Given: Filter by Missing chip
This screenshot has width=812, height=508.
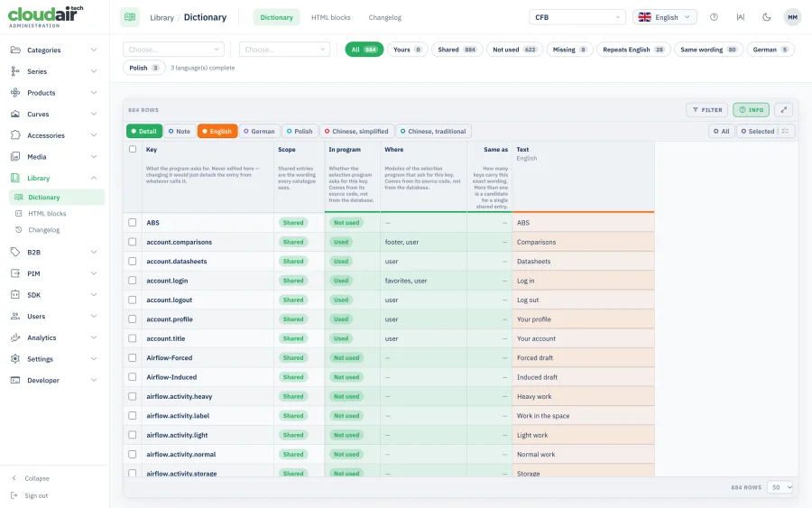Looking at the screenshot, I should point(569,50).
